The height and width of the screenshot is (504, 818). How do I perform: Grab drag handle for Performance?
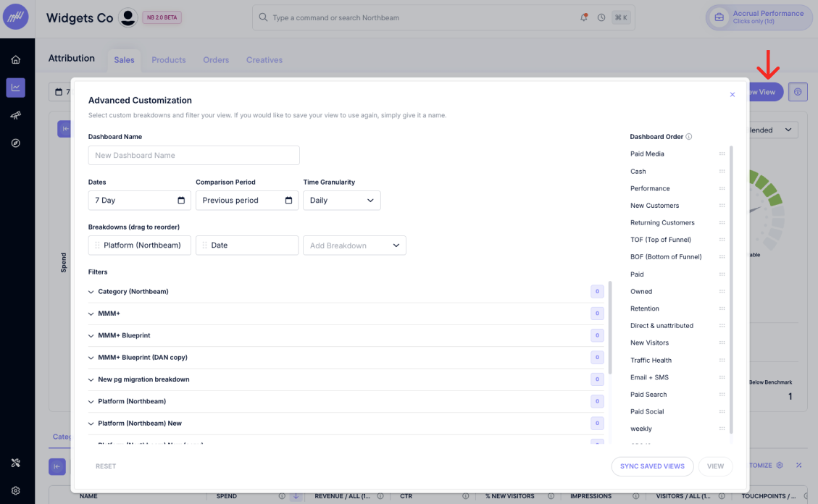[722, 188]
